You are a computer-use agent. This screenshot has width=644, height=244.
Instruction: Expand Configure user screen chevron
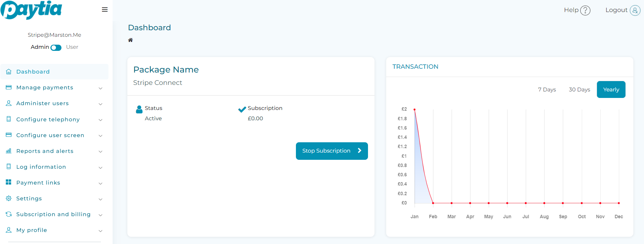101,136
